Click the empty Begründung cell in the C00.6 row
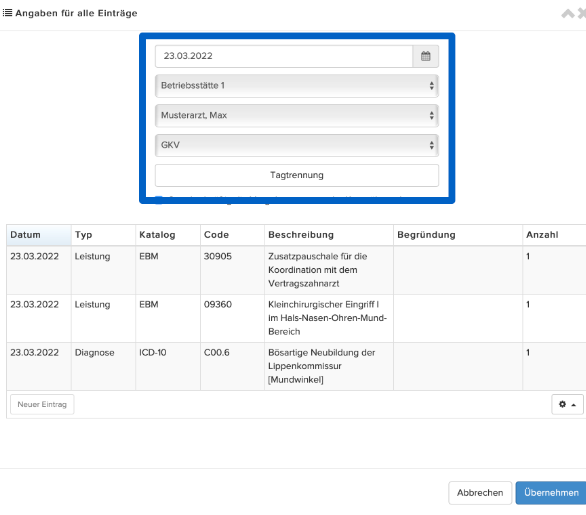 tap(458, 367)
